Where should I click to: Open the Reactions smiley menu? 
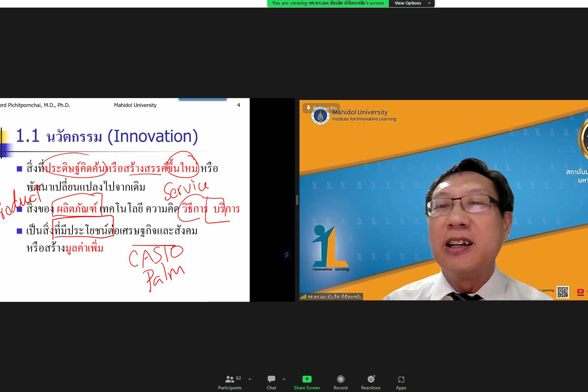tap(371, 379)
